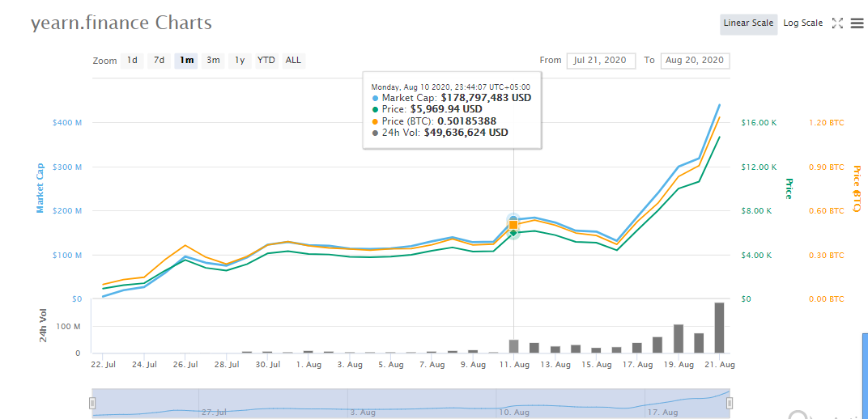Image resolution: width=868 pixels, height=419 pixels.
Task: Click the From date field Jul 21, 2020
Action: coord(601,60)
